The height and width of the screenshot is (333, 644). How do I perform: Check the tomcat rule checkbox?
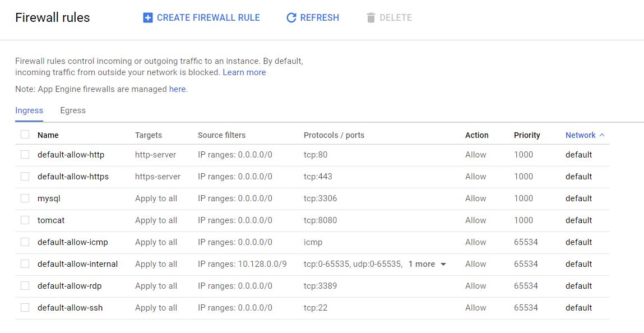coord(25,220)
